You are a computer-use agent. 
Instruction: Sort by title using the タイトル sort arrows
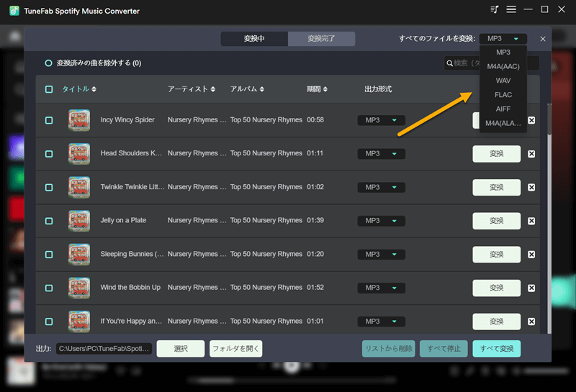(x=94, y=89)
